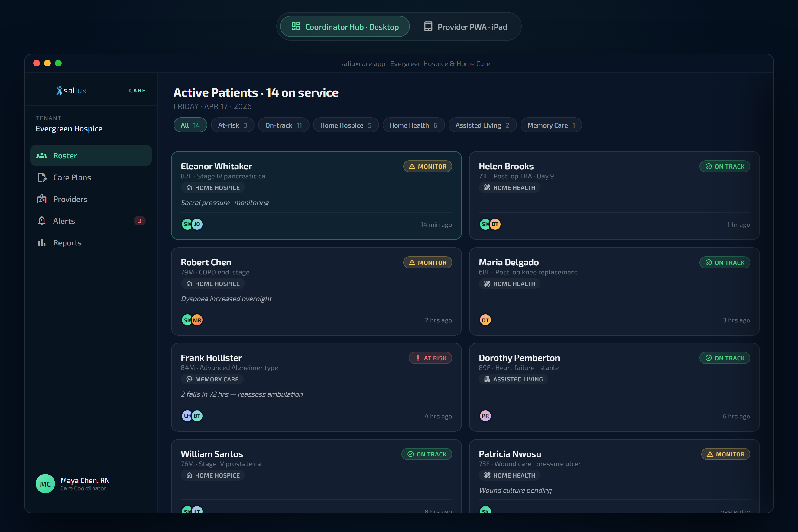Screen dimensions: 798x532
Task: Click the Alerts count badge 3
Action: click(139, 221)
